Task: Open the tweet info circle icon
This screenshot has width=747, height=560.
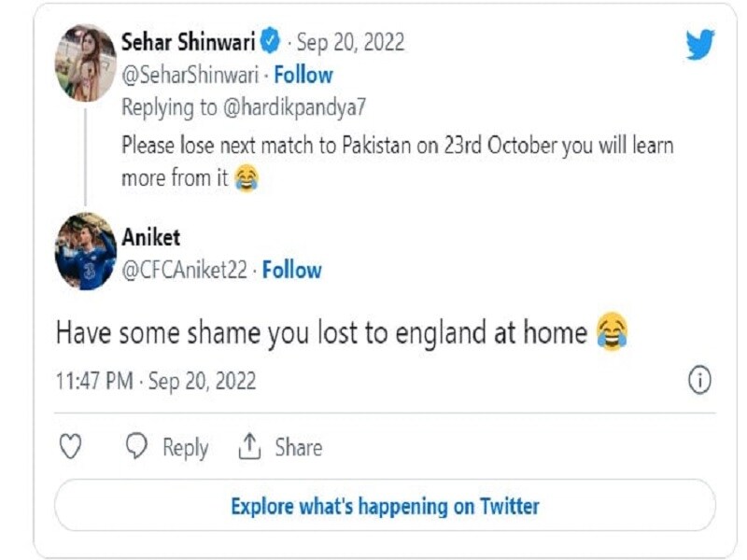Action: point(699,380)
